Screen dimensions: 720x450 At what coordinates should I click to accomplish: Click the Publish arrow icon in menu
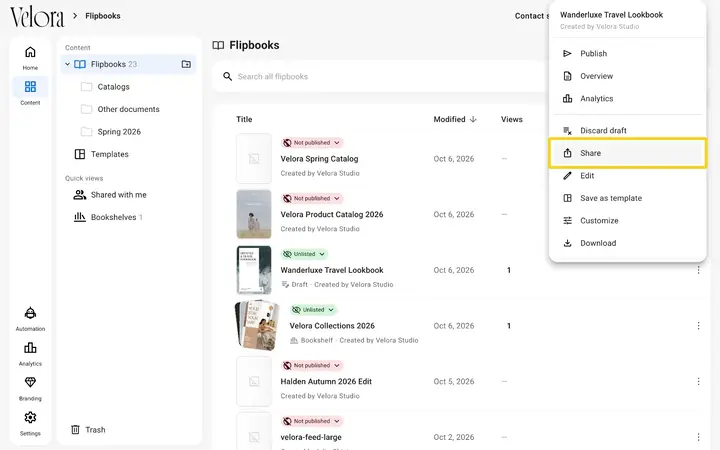click(x=568, y=54)
